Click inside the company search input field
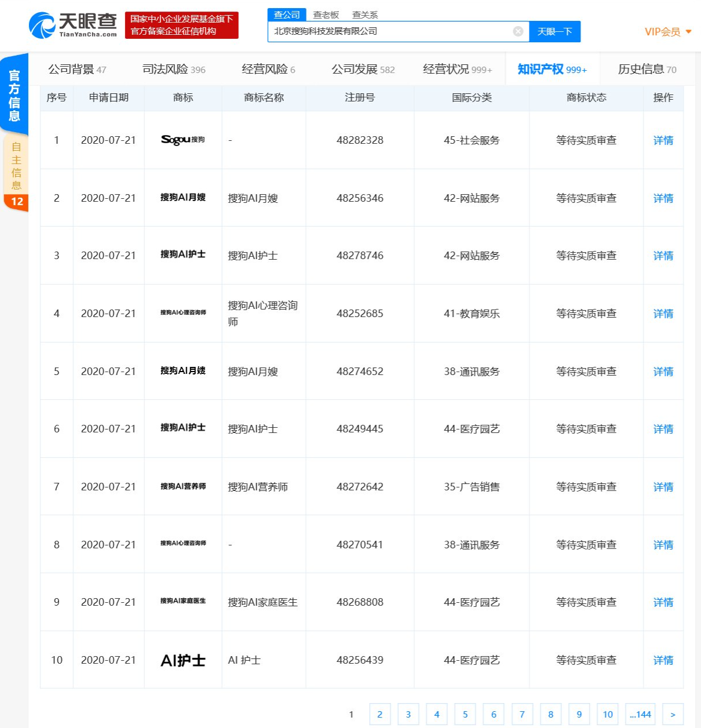The image size is (701, 728). tap(394, 31)
